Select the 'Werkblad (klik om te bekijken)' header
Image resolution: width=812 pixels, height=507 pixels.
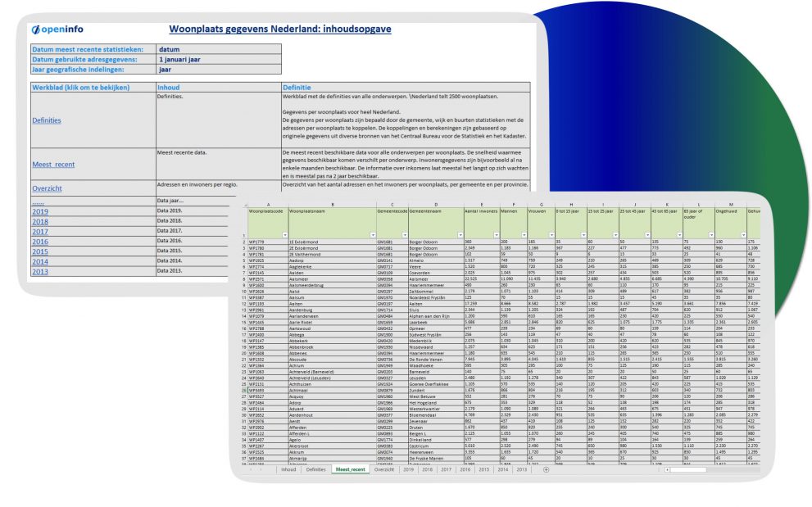93,87
